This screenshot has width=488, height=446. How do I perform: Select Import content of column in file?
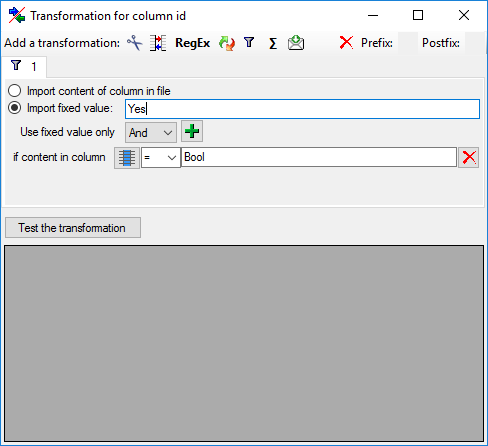click(15, 91)
